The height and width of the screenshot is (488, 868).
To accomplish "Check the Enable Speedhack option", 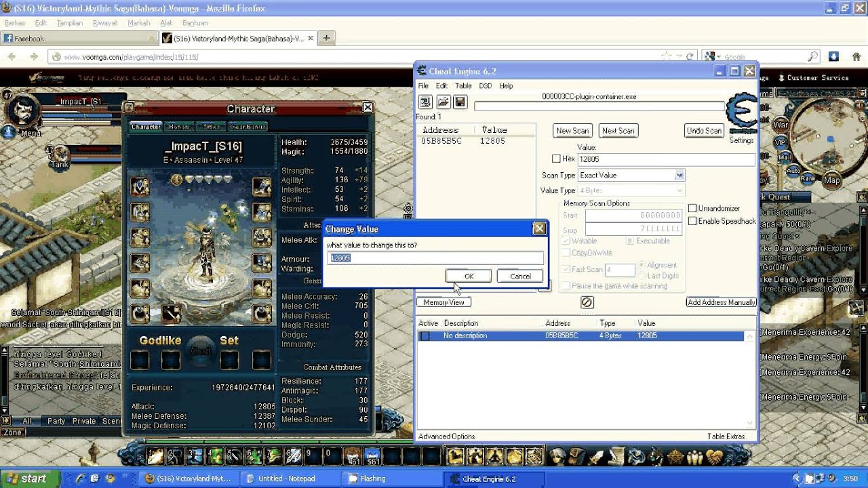I will pyautogui.click(x=692, y=221).
